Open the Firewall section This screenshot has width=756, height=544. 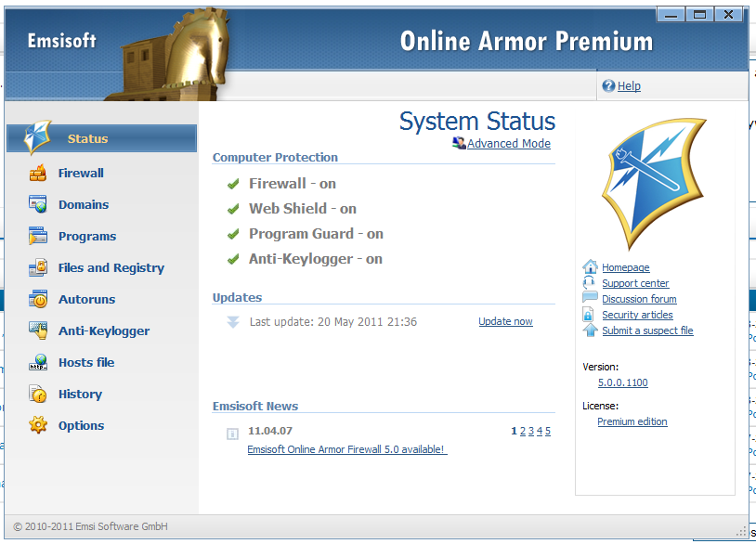(x=81, y=173)
